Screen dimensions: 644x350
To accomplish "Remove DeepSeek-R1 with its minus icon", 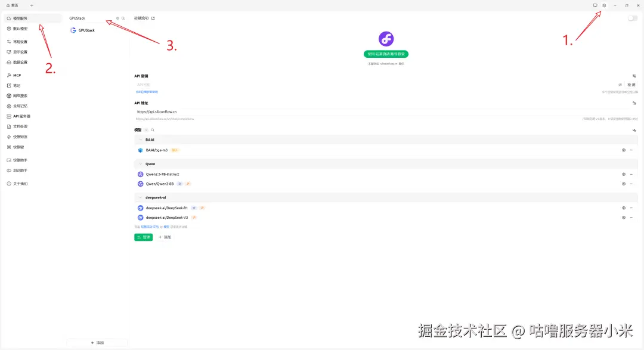I will click(631, 208).
